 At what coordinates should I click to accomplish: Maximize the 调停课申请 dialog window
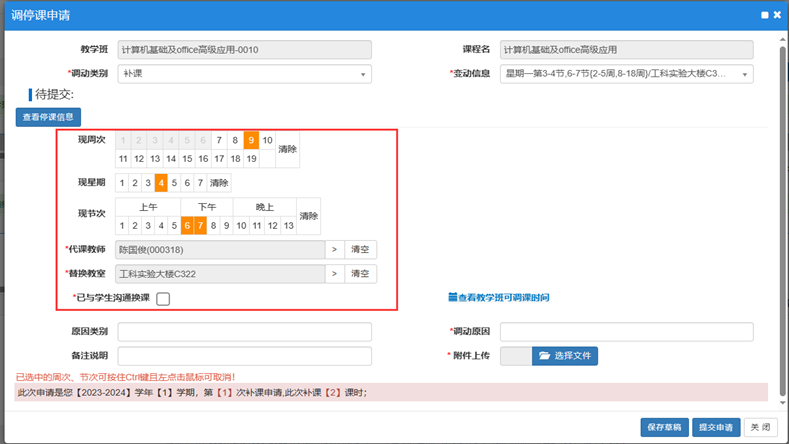point(763,15)
